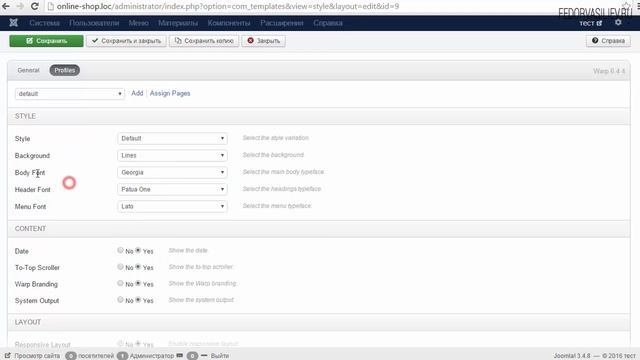The width and height of the screenshot is (640, 360).
Task: Click Просмотр сайта in status bar
Action: click(33, 356)
